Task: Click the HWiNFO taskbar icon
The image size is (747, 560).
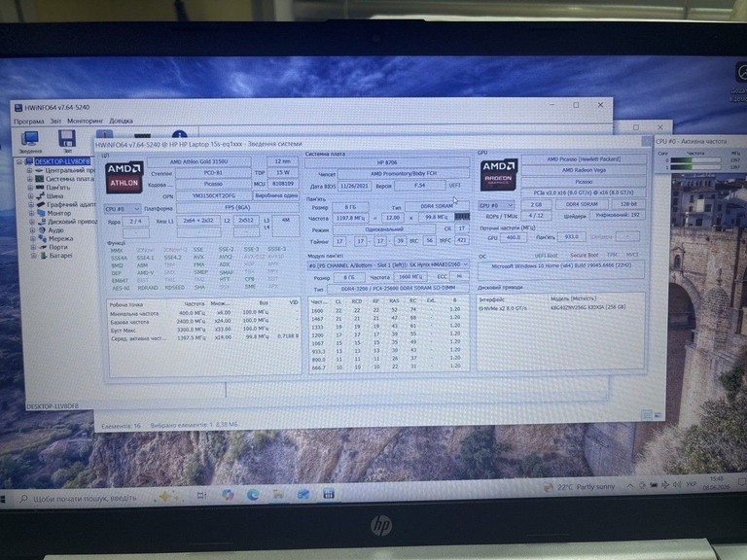Action: (328, 494)
